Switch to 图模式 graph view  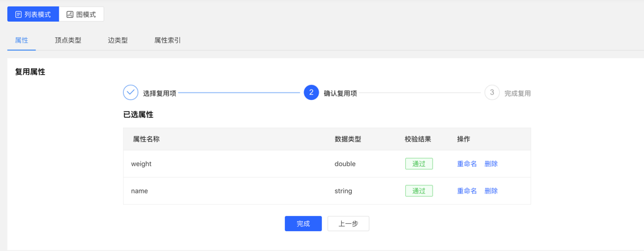81,15
